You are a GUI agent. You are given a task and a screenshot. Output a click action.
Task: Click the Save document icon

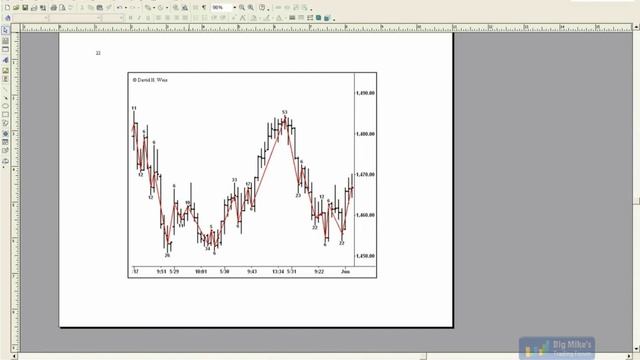coord(25,7)
